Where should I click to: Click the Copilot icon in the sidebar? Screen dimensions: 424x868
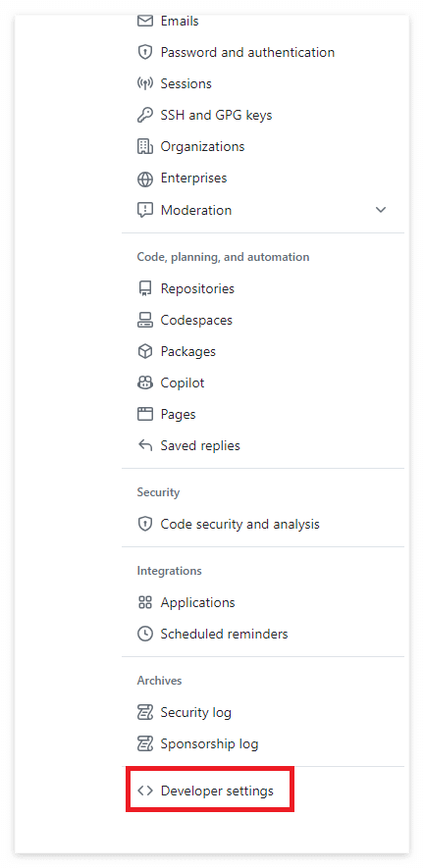[144, 383]
